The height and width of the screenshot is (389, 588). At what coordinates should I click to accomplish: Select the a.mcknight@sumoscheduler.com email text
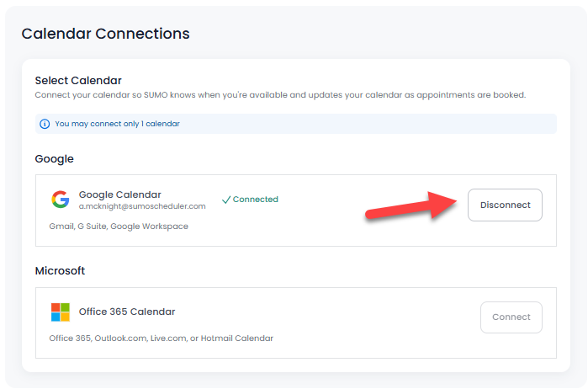coord(142,206)
